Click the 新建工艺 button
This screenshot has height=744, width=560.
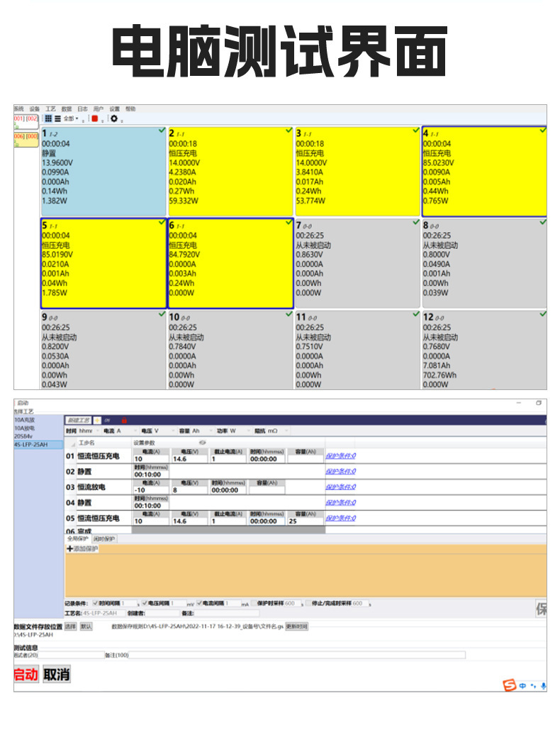78,421
